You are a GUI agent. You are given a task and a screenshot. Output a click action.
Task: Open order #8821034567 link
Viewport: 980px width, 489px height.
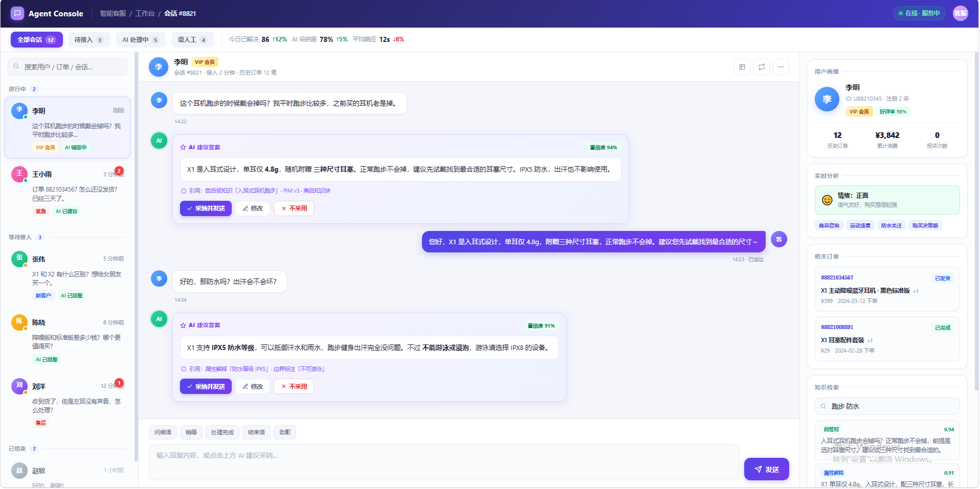(x=837, y=278)
